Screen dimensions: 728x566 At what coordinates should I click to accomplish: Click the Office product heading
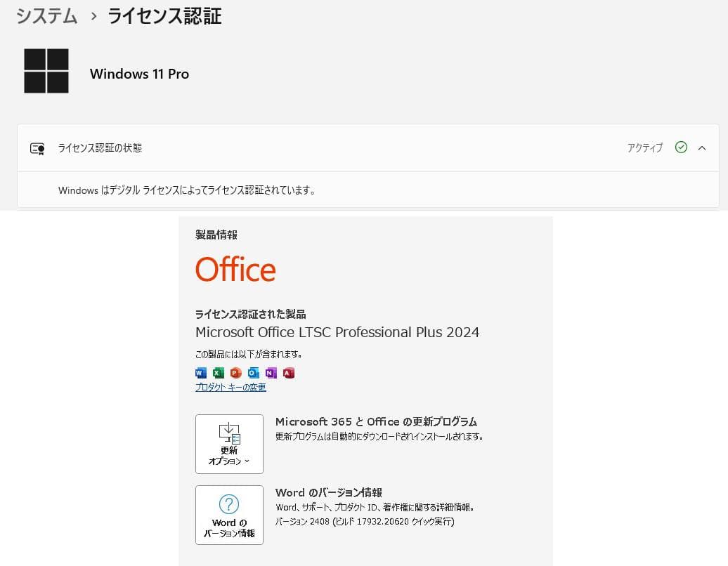(235, 269)
